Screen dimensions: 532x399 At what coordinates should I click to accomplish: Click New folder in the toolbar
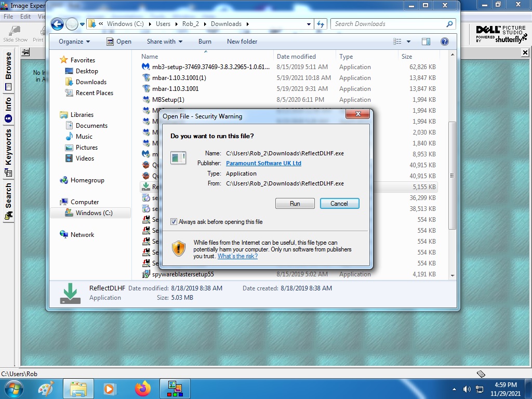242,42
